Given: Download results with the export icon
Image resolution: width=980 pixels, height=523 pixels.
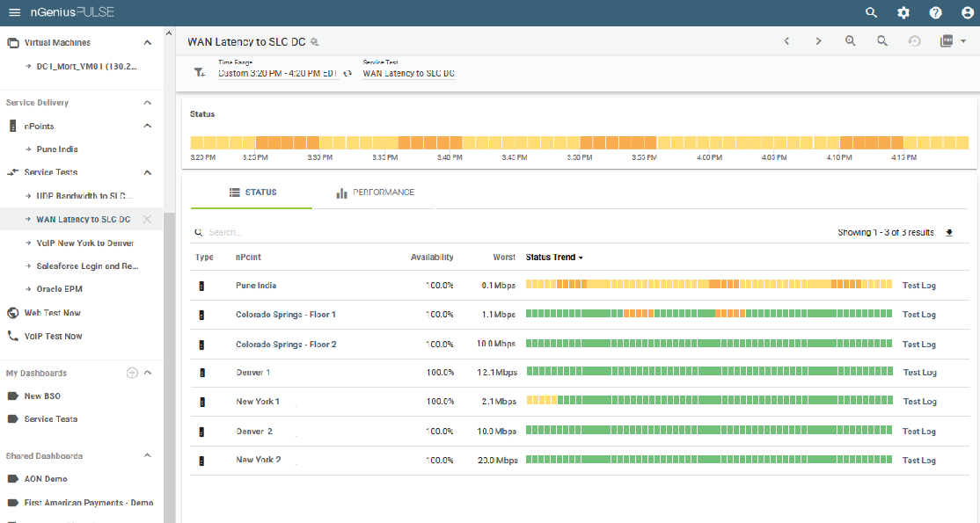Looking at the screenshot, I should point(948,232).
